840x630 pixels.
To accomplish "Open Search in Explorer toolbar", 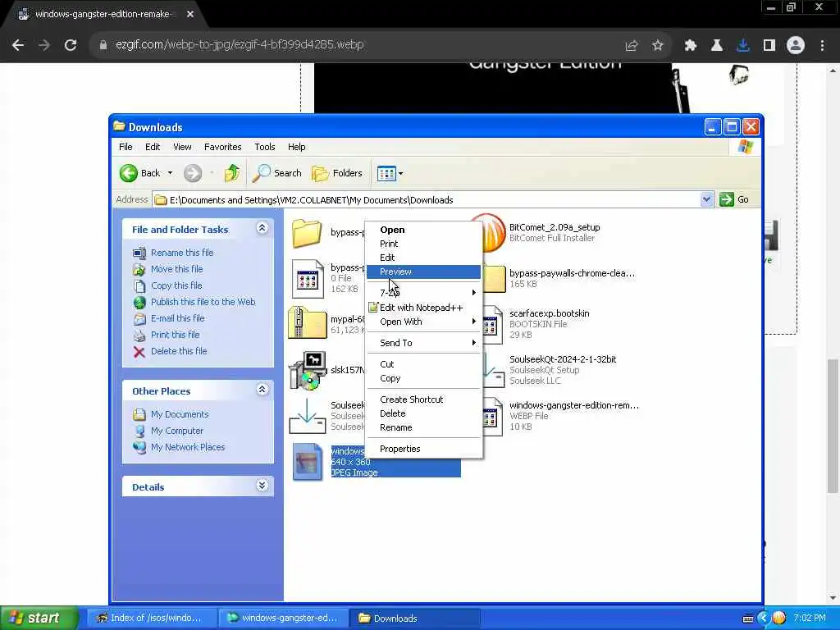I will tap(277, 173).
